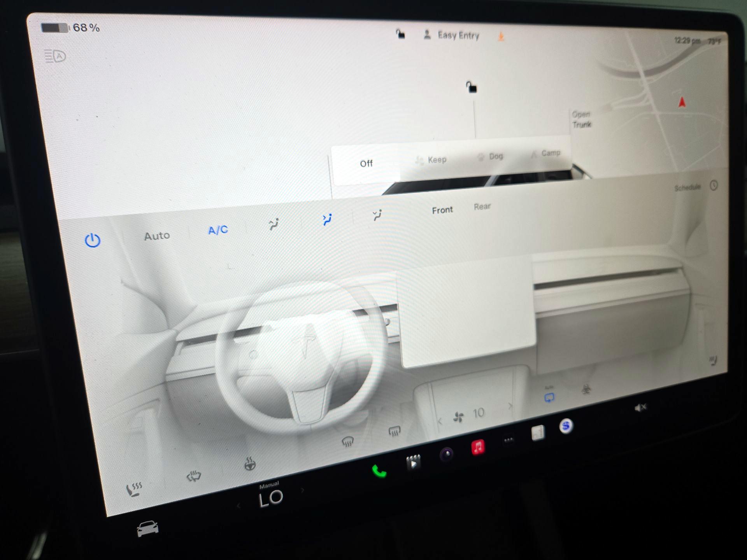The height and width of the screenshot is (560, 747).
Task: Open the red Apple Music app
Action: pyautogui.click(x=478, y=447)
